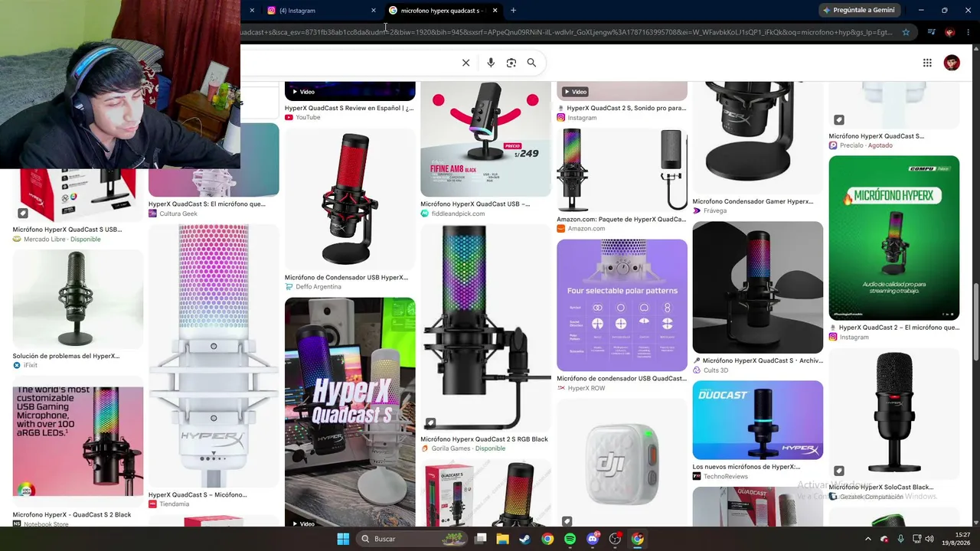Open OBS Studio from the taskbar
980x551 pixels.
pos(615,539)
